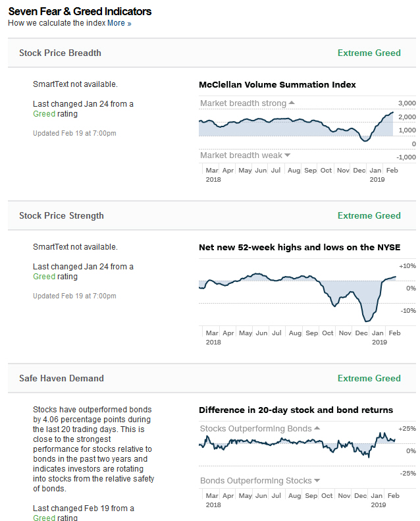Click the Greed rating link under Safe Haven Demand
Image resolution: width=420 pixels, height=521 pixels.
pos(44,518)
